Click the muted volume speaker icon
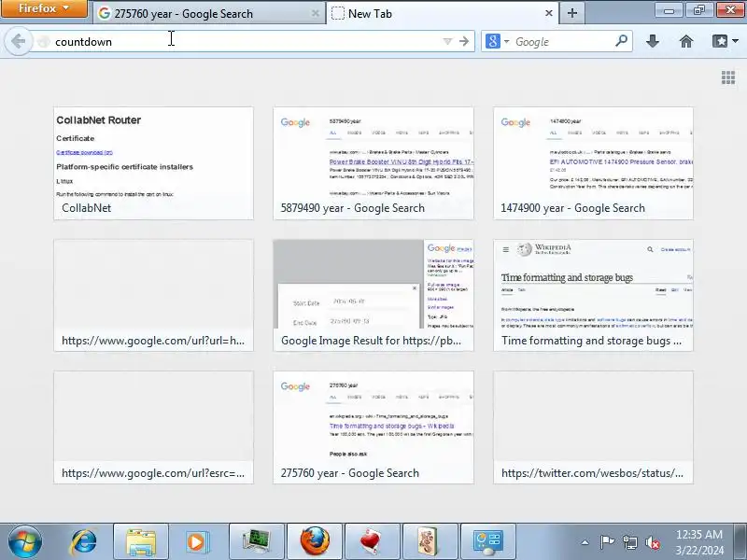 point(653,542)
